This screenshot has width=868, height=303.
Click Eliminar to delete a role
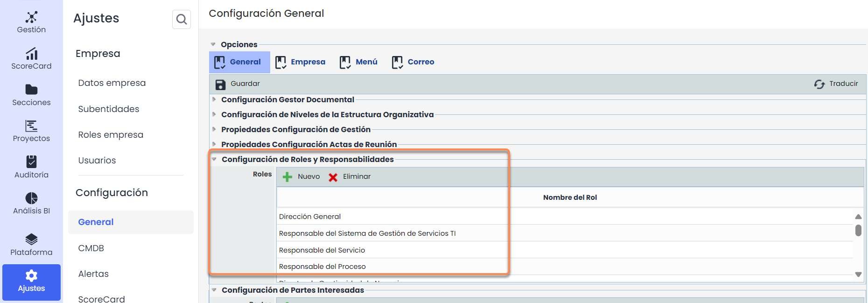[x=350, y=177]
